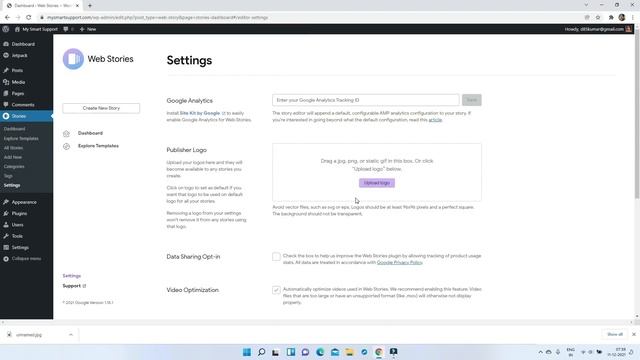This screenshot has width=640, height=360.
Task: Bookmark this page with star icon
Action: point(598,18)
